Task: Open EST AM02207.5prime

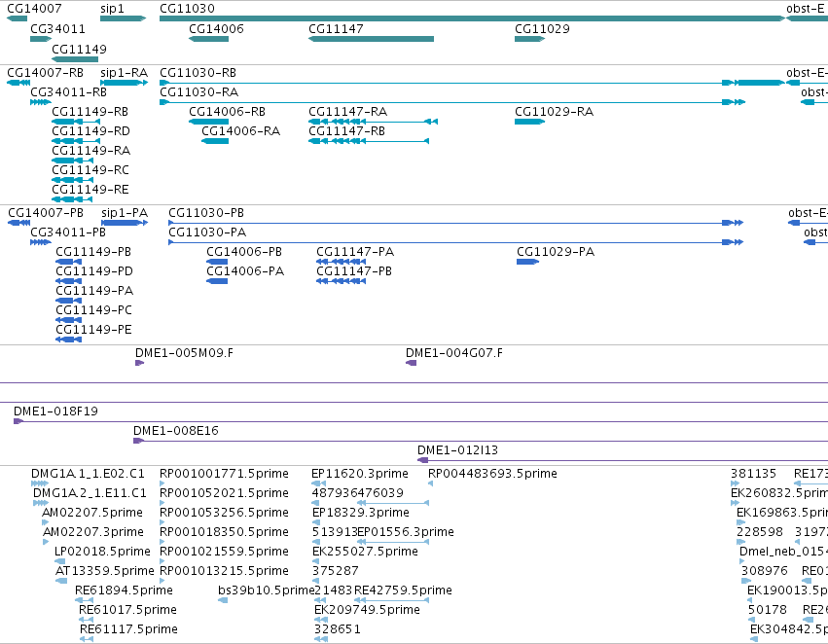Action: (x=92, y=513)
